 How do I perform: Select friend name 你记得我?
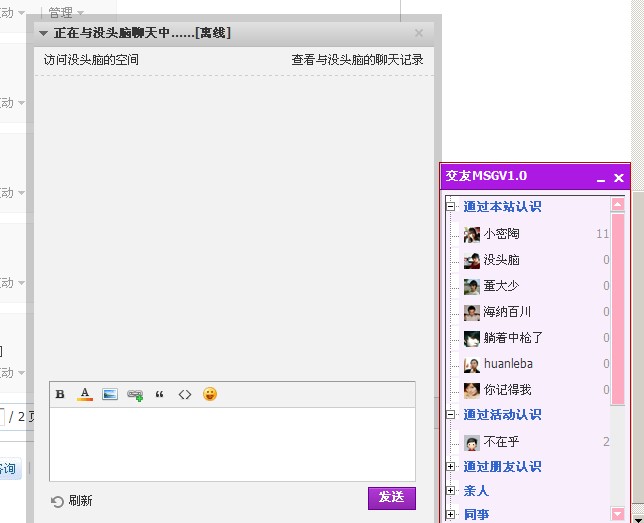[507, 389]
